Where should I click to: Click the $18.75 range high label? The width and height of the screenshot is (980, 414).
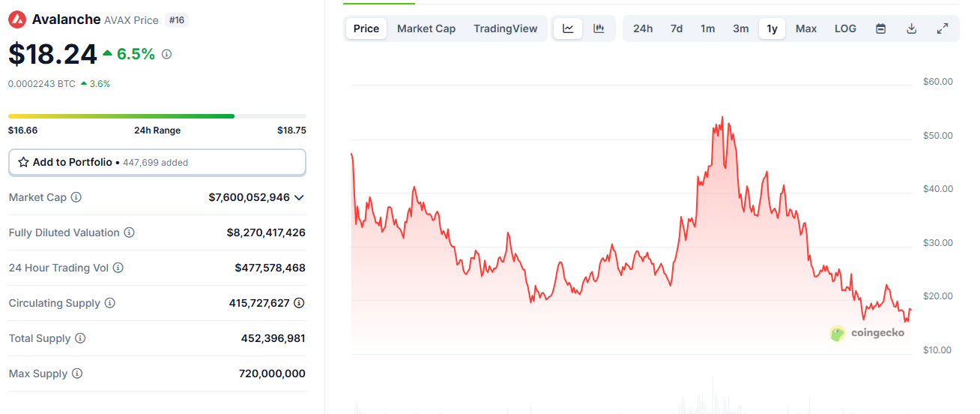tap(291, 130)
